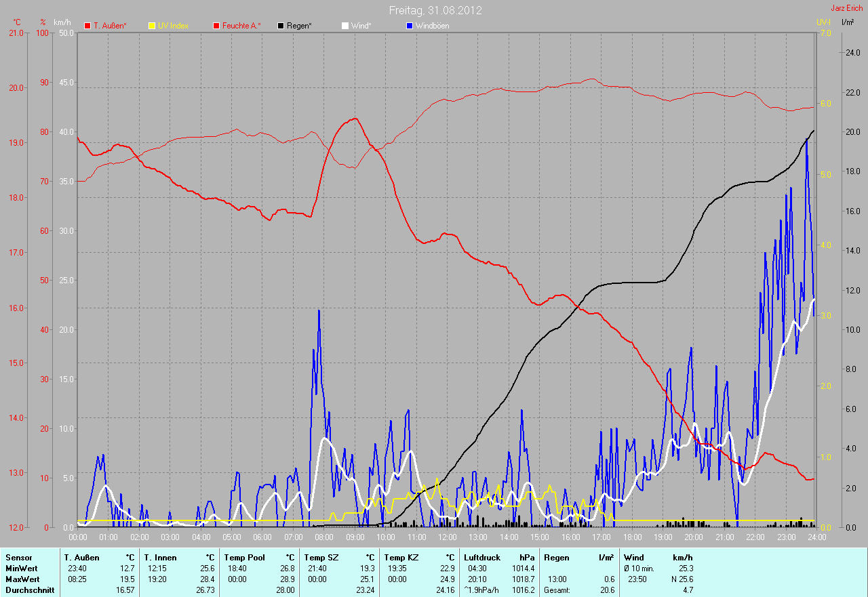The width and height of the screenshot is (868, 597).
Task: Click the Regen 'Gesamt:' label
Action: [x=557, y=590]
